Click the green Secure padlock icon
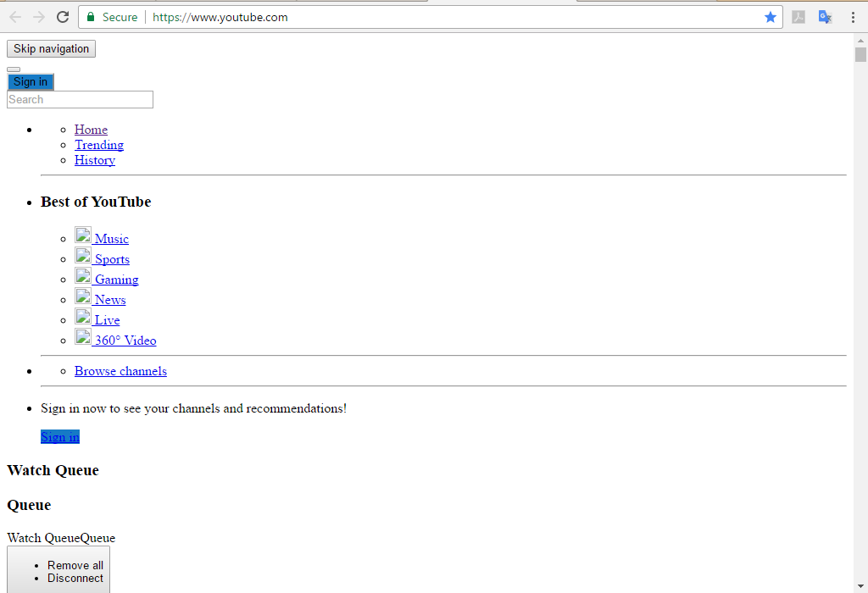This screenshot has height=593, width=868. [91, 17]
